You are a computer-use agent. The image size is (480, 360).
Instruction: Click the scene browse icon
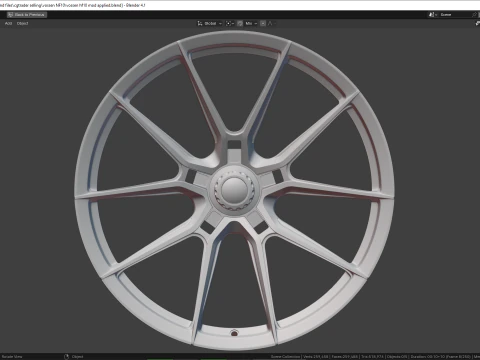[x=433, y=15]
